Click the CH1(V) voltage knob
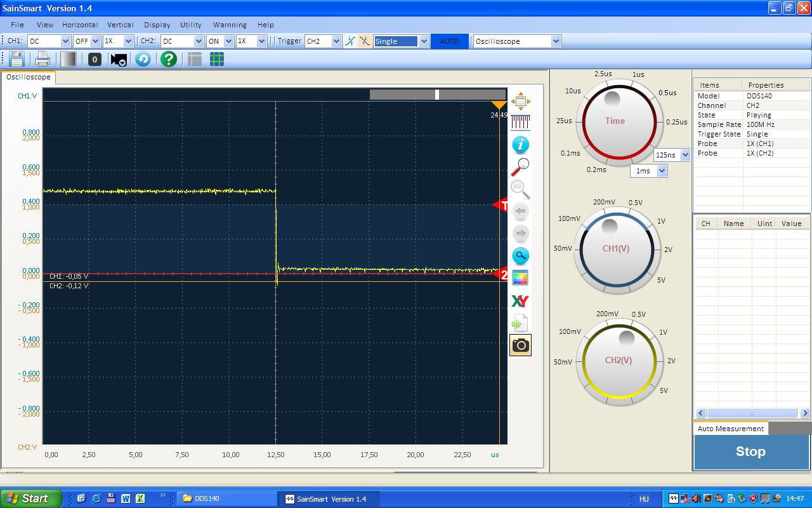The width and height of the screenshot is (812, 508). point(616,248)
